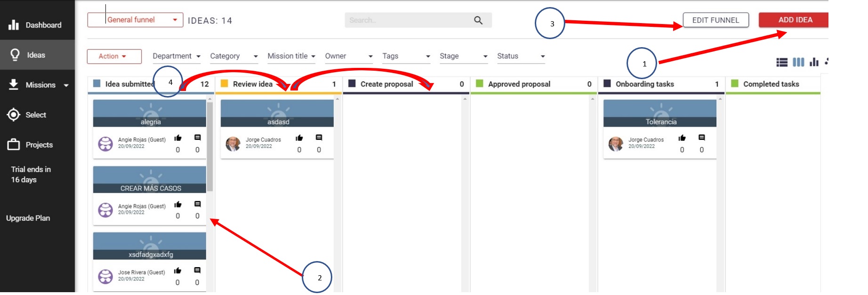This screenshot has height=295, width=868.
Task: Switch to list view icon
Action: click(781, 62)
